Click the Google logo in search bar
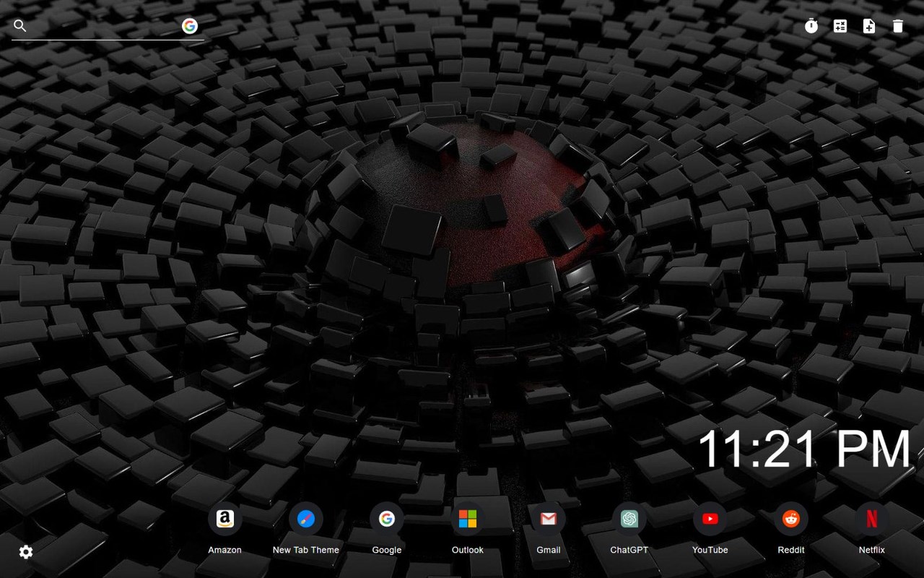Viewport: 924px width, 578px height. coord(190,26)
